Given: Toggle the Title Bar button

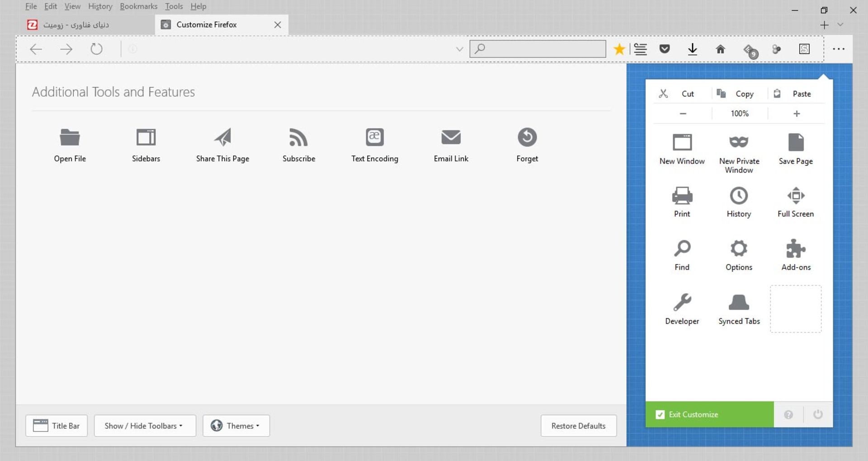Looking at the screenshot, I should pos(57,426).
